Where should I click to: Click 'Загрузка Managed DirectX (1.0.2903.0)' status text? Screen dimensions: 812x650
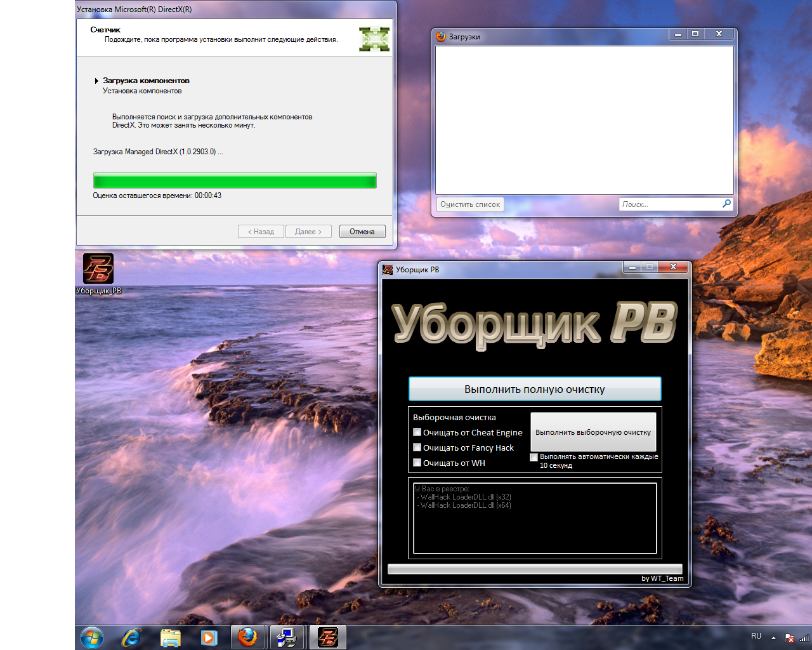click(158, 152)
